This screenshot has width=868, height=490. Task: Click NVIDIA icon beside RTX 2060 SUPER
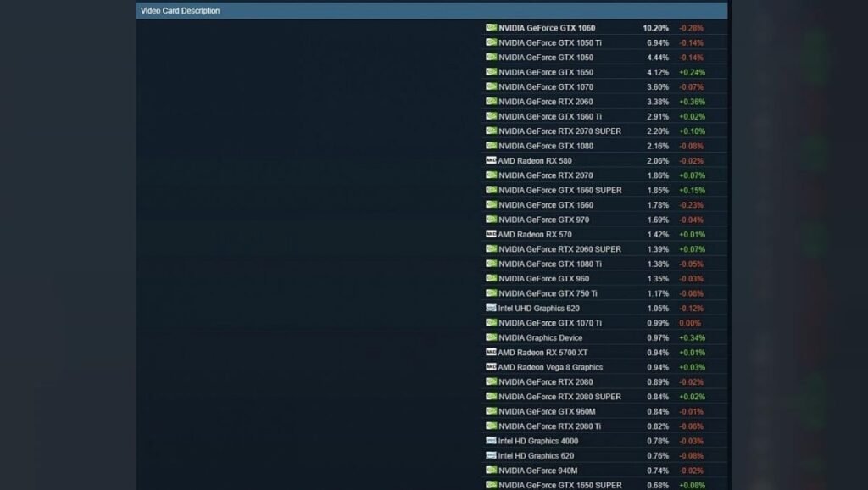491,248
